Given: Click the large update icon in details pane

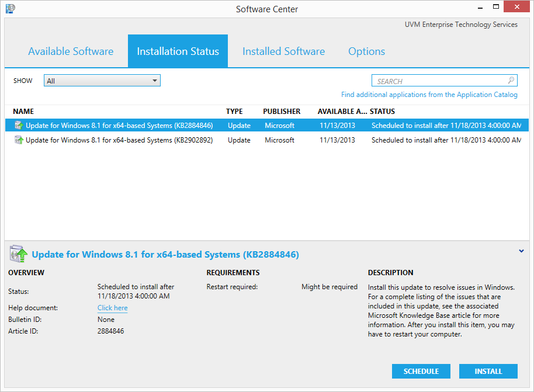Looking at the screenshot, I should 18,254.
